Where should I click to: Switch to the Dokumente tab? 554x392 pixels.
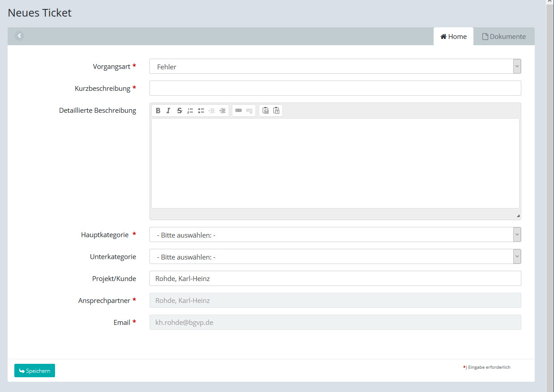[503, 37]
